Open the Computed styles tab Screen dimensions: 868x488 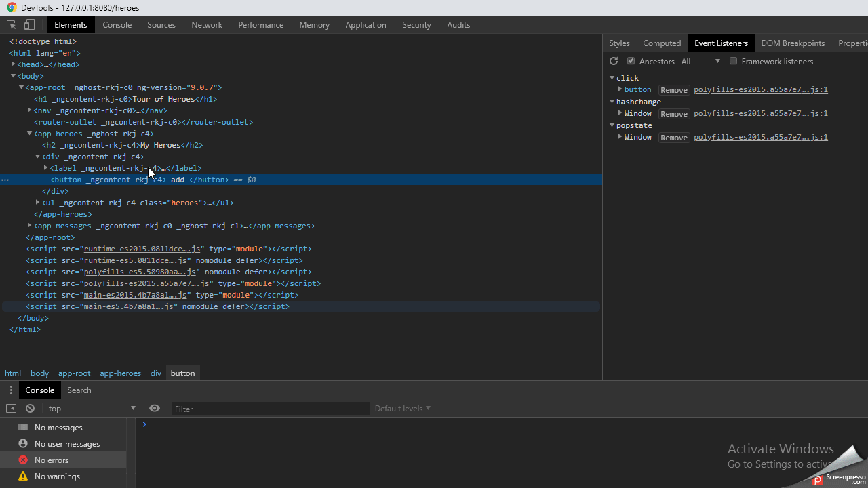pyautogui.click(x=661, y=43)
